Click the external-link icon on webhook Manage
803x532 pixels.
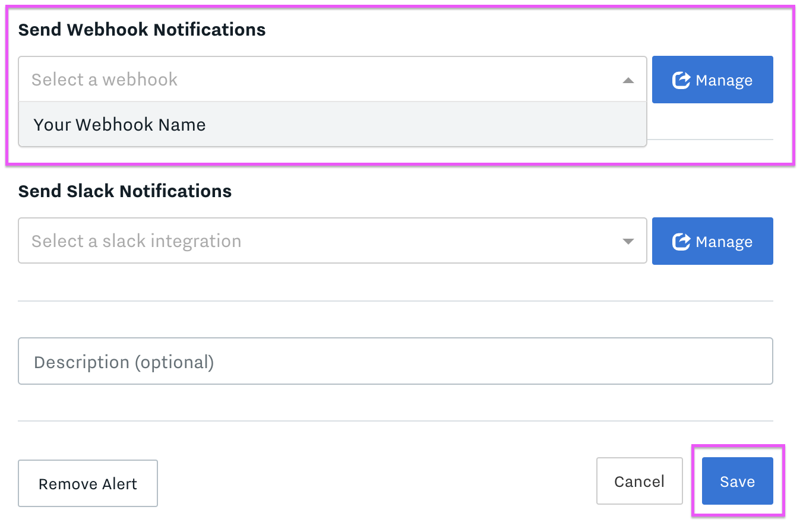click(681, 80)
